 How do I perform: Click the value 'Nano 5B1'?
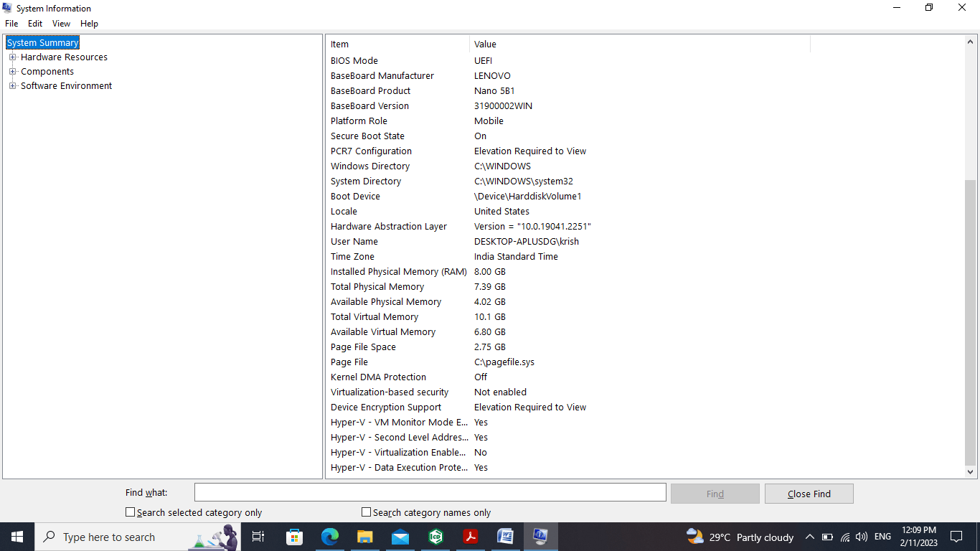tap(494, 91)
